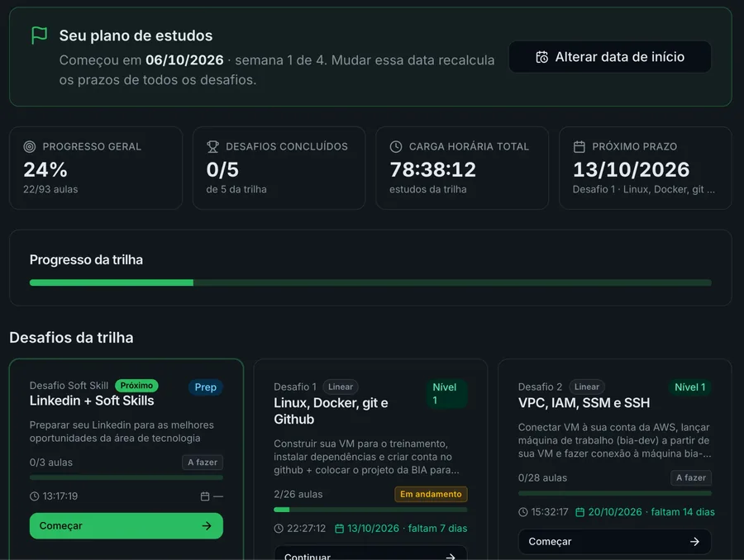Click the Linux, Docker, git e Github title

point(331,411)
